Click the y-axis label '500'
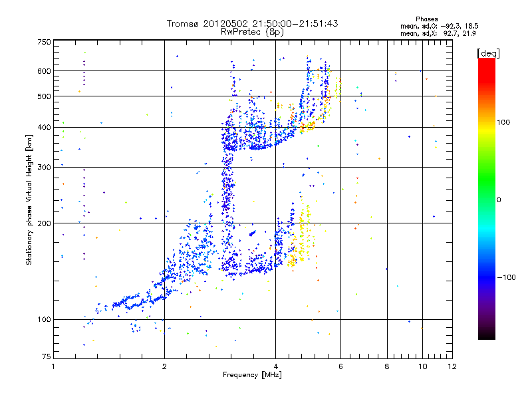 click(44, 96)
